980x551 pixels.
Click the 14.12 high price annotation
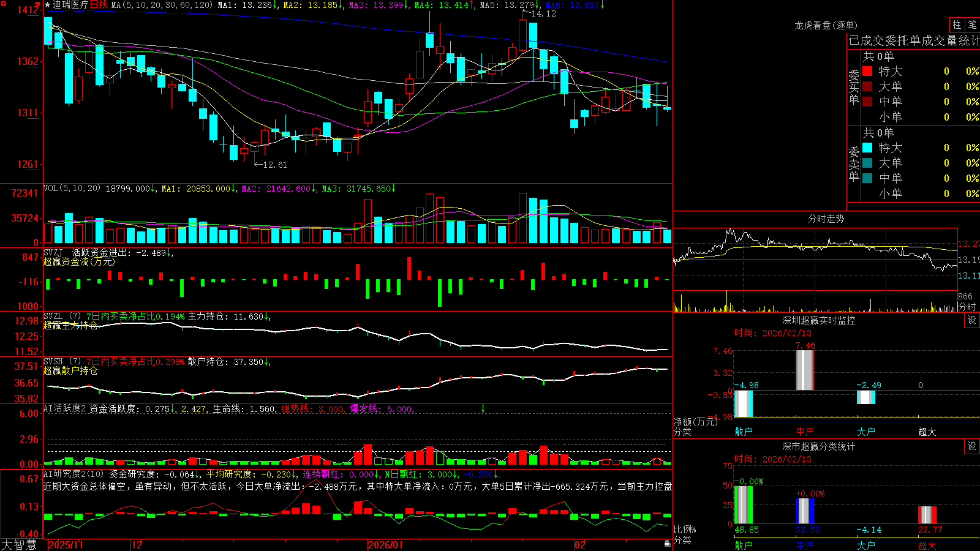point(543,13)
